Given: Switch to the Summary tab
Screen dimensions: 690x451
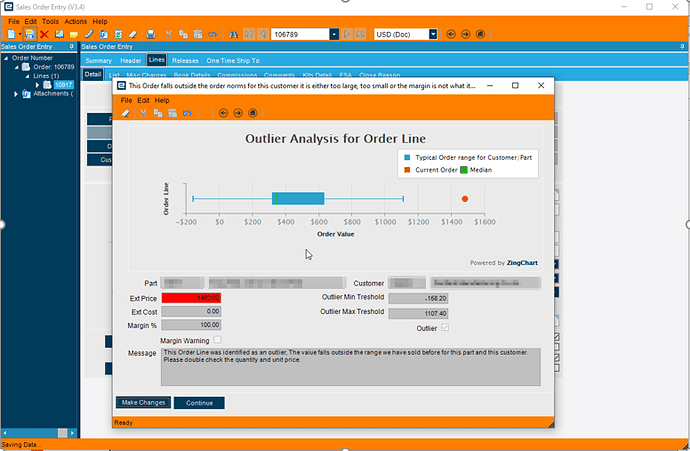Looking at the screenshot, I should pos(99,61).
